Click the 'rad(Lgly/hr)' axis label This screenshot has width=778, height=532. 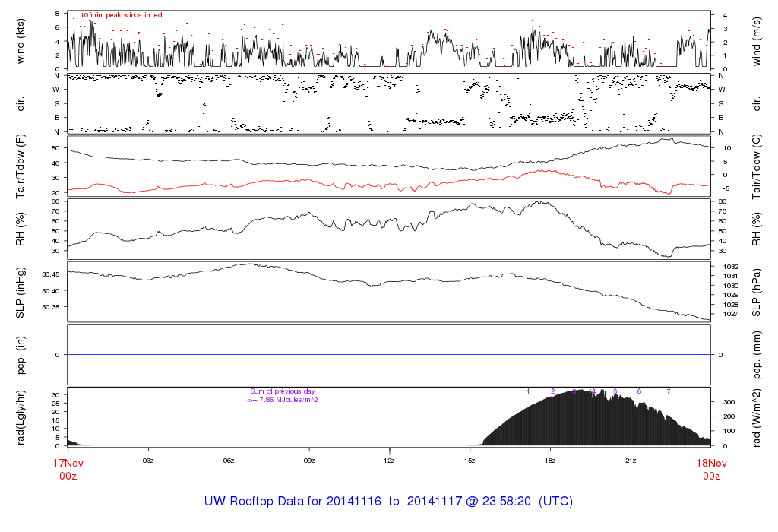21,416
